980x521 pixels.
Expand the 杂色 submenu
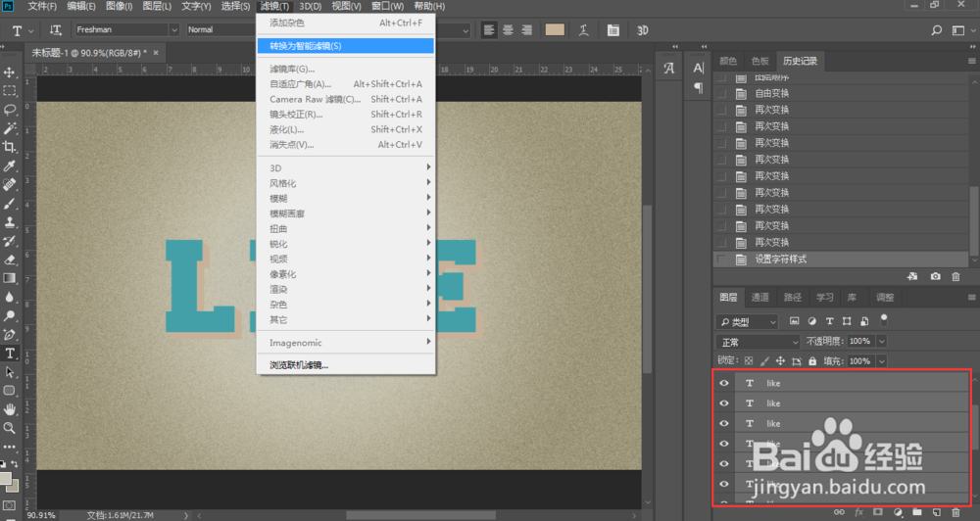[x=346, y=305]
